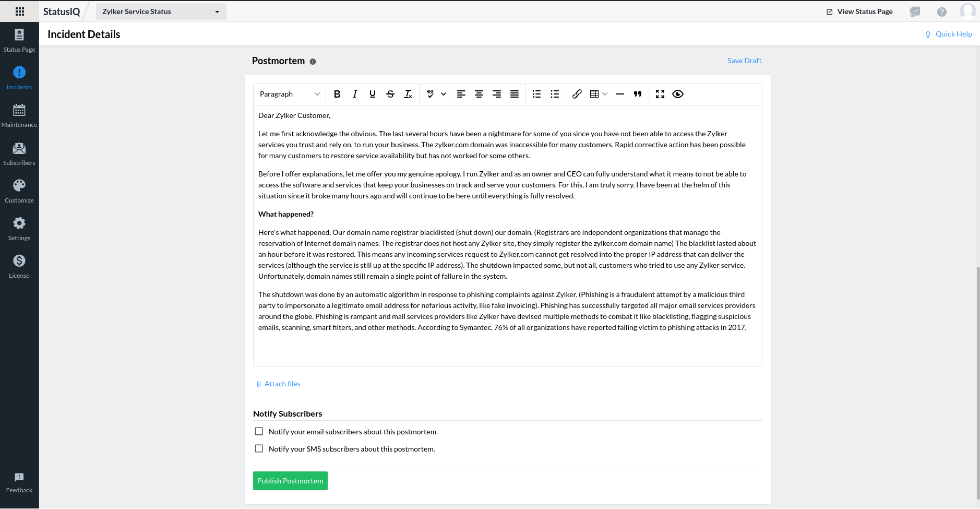Click the page vertical scrollbar
This screenshot has height=509, width=980.
point(977,381)
